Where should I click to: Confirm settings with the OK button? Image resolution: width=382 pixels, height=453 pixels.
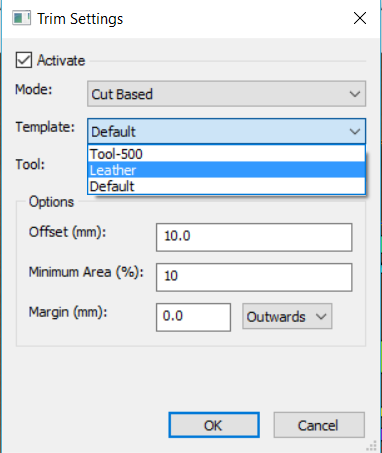(x=214, y=425)
